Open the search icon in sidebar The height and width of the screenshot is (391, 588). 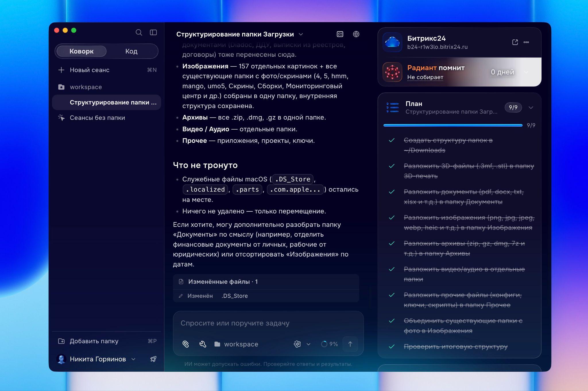click(139, 32)
